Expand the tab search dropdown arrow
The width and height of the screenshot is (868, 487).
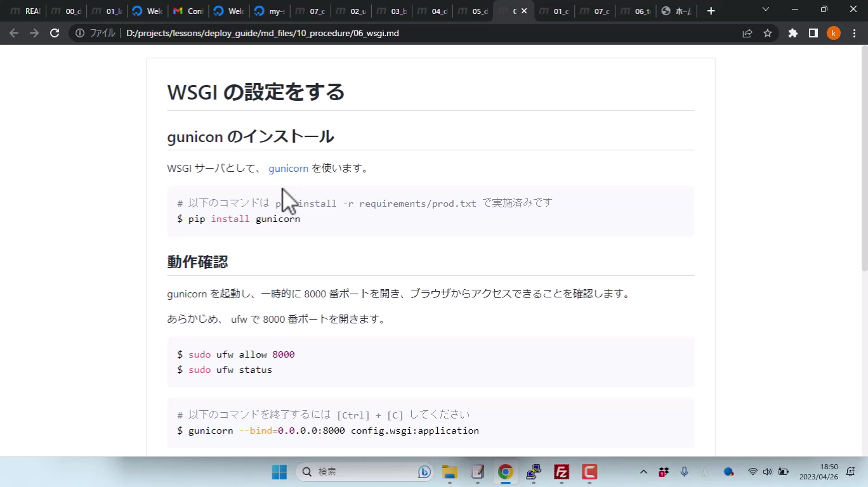click(765, 10)
